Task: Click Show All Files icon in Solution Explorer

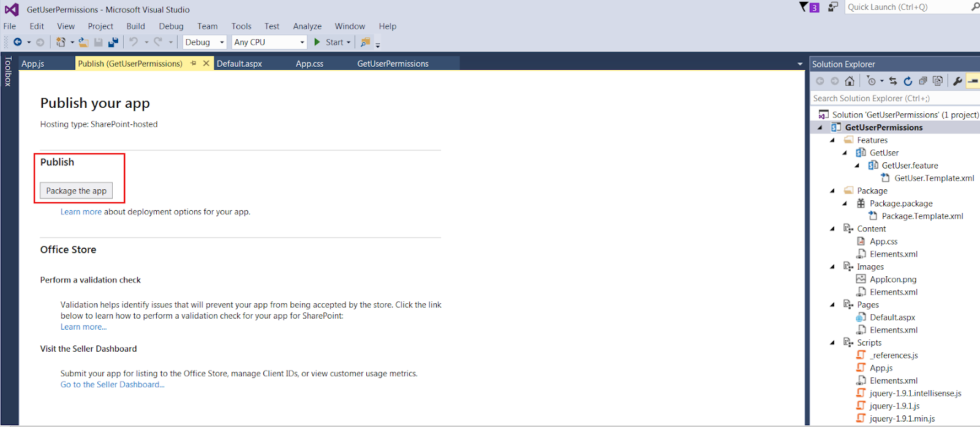Action: 938,81
